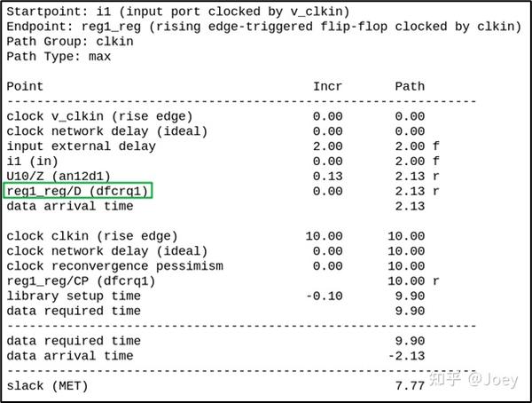The height and width of the screenshot is (403, 532).
Task: Click the Path Type max line
Action: click(59, 57)
